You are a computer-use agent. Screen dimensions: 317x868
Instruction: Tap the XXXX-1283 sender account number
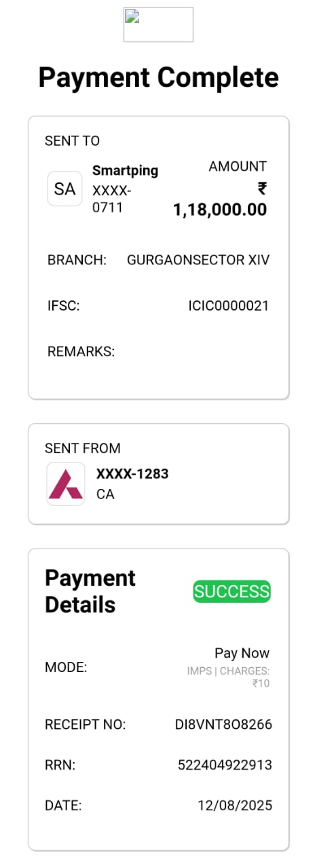coord(132,474)
